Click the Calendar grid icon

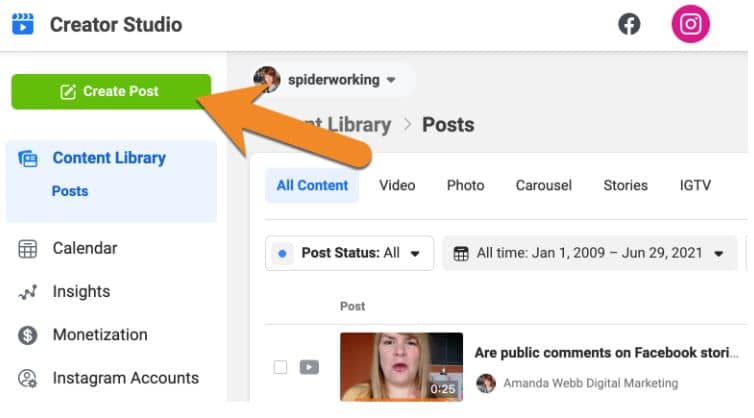click(27, 249)
